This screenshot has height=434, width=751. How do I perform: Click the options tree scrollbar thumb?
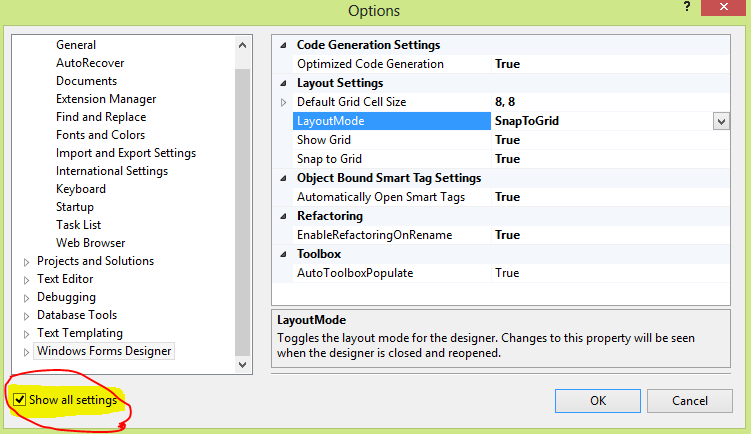[x=242, y=212]
